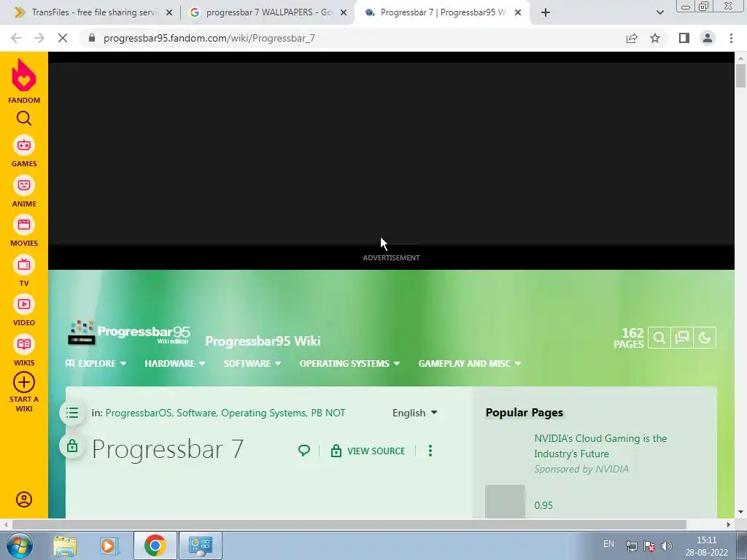Click the scroll right arrow on horizontal scrollbar
Image resolution: width=747 pixels, height=560 pixels.
point(729,524)
